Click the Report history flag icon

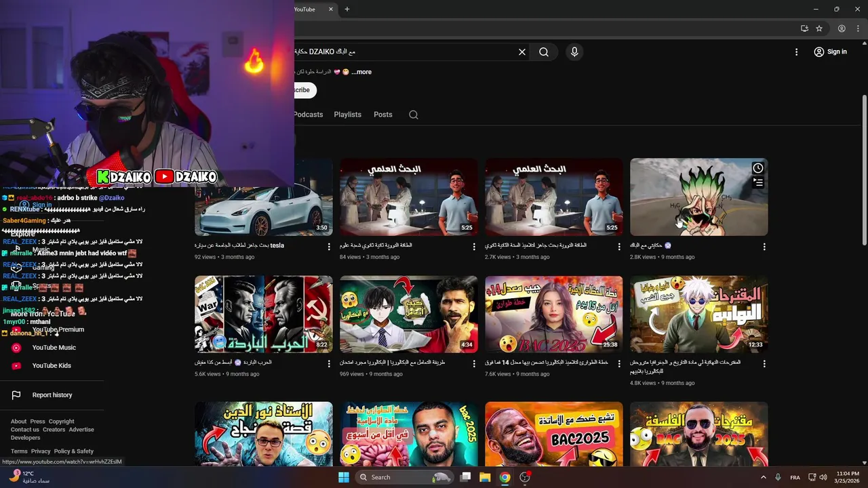click(x=16, y=395)
